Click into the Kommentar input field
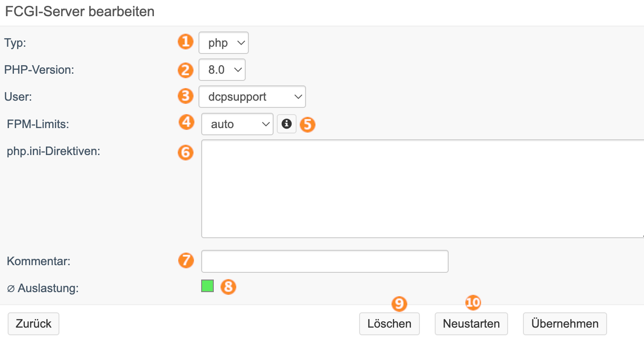Image resolution: width=644 pixels, height=342 pixels. click(325, 261)
